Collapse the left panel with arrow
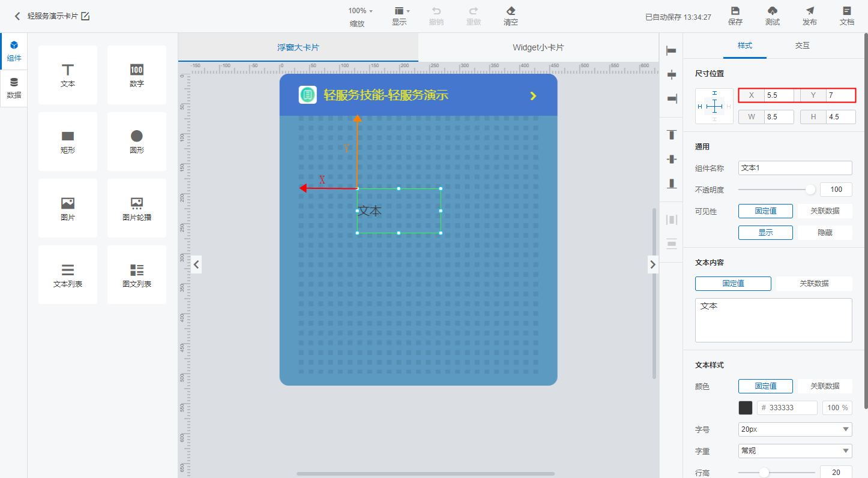This screenshot has width=868, height=478. (x=196, y=263)
